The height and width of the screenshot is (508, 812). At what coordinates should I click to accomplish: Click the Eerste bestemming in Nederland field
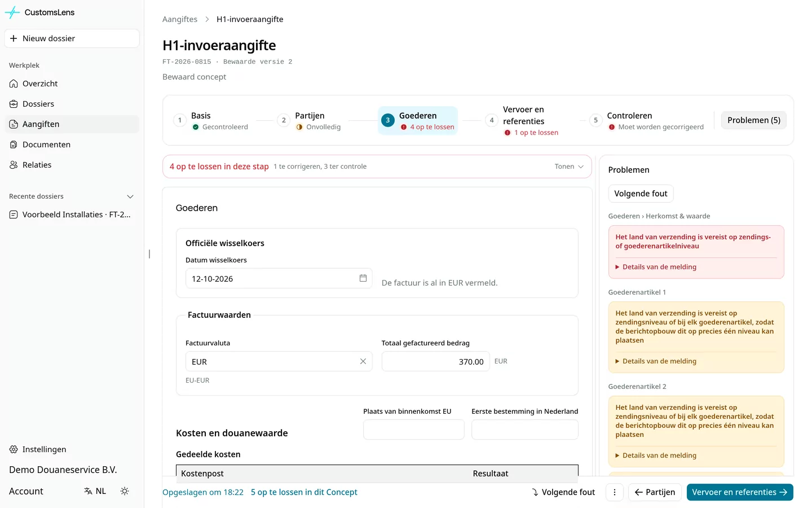click(x=524, y=430)
